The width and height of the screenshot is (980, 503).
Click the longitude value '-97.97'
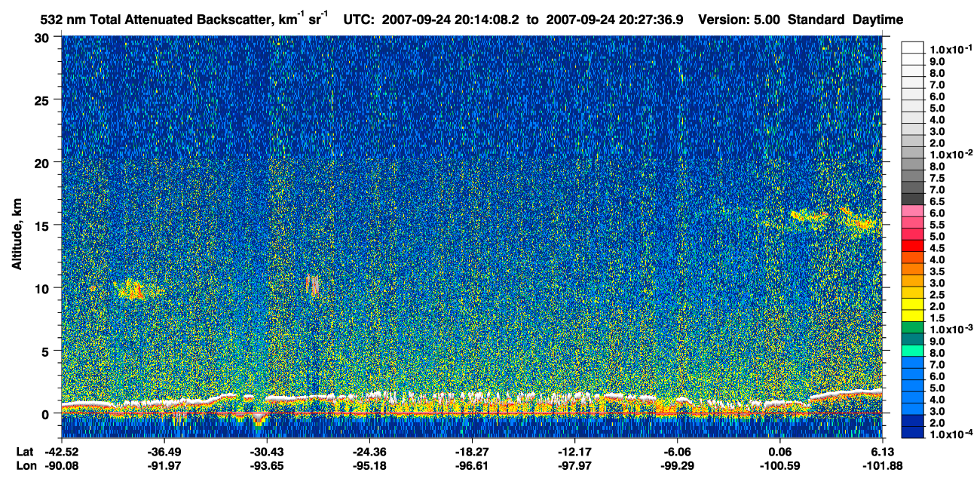pyautogui.click(x=574, y=465)
